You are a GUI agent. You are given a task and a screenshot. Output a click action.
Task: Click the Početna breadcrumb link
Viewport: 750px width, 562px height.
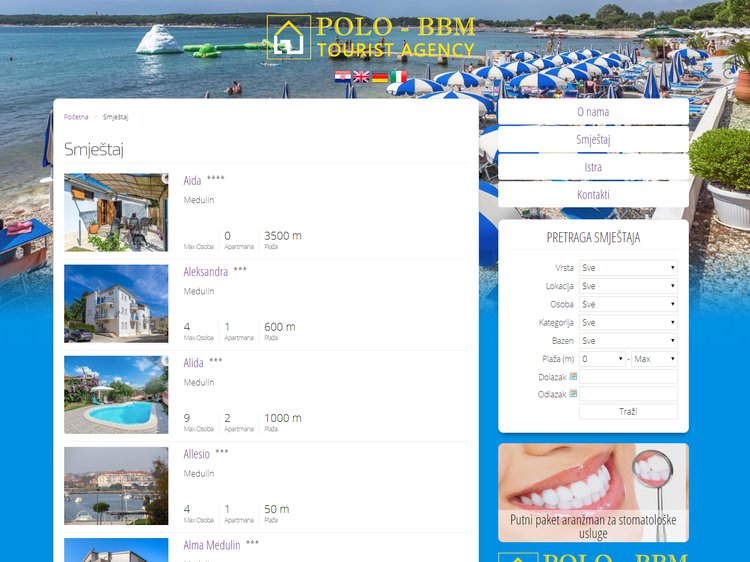76,117
